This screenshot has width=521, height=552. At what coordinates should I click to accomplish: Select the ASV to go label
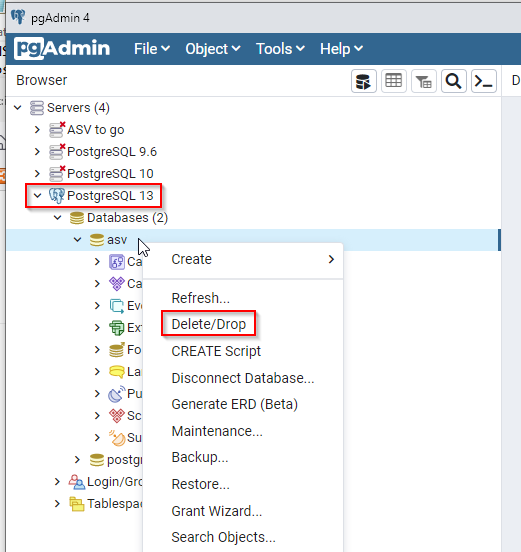(96, 130)
